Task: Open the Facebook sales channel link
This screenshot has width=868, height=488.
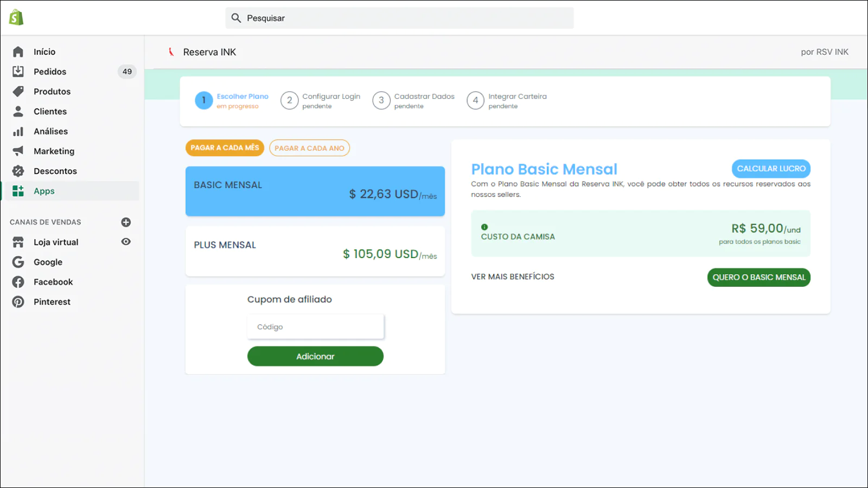Action: (53, 282)
